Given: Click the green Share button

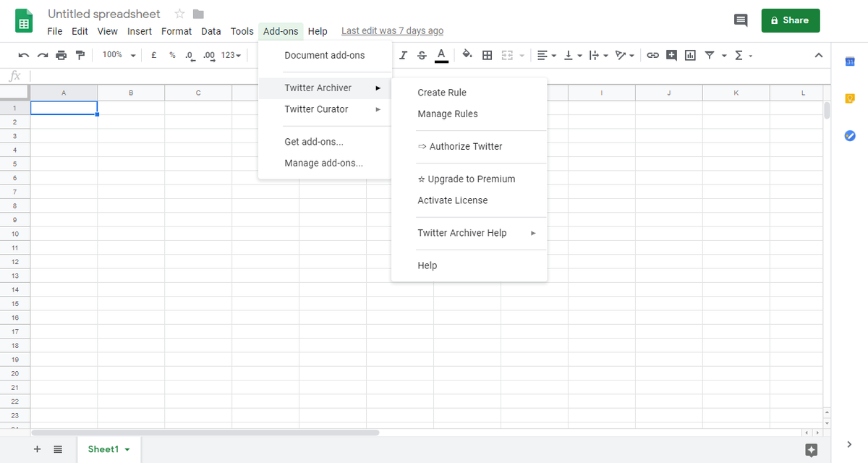Looking at the screenshot, I should click(x=791, y=20).
